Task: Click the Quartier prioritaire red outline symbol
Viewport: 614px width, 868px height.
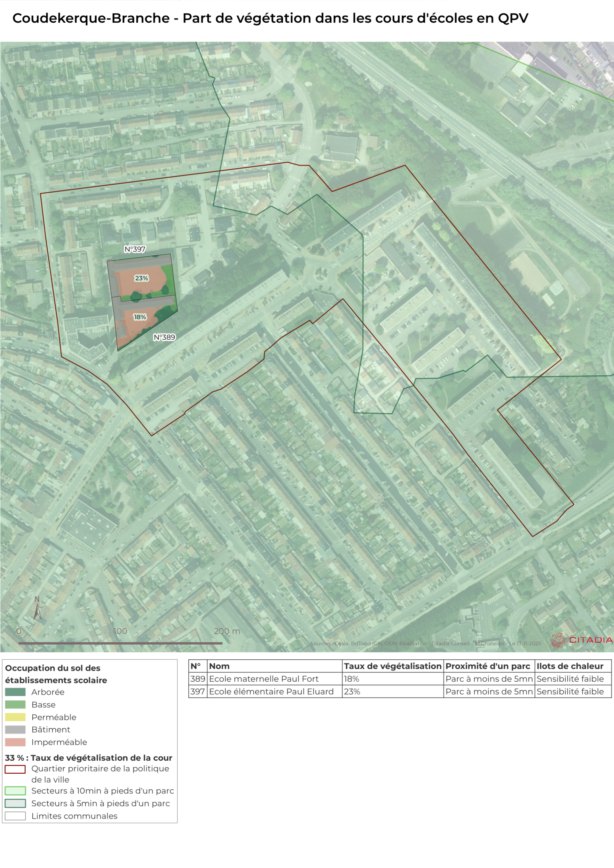Action: pyautogui.click(x=15, y=769)
